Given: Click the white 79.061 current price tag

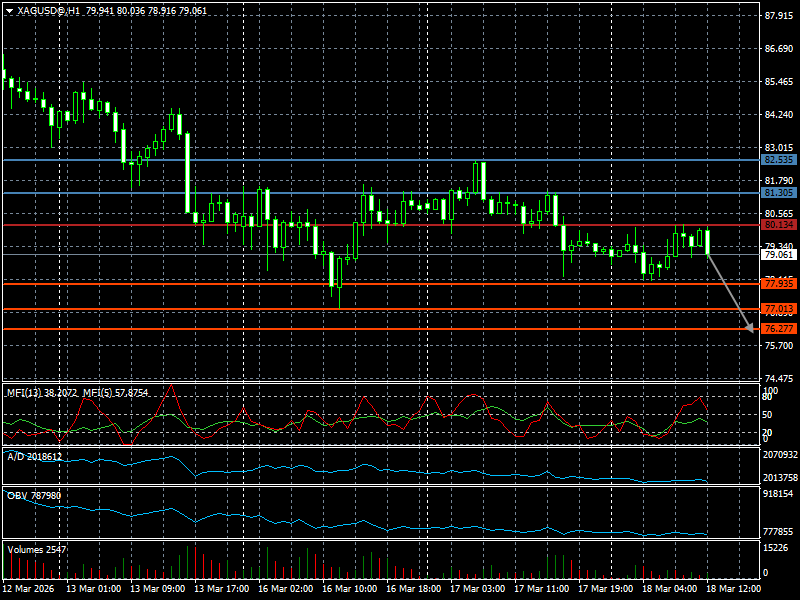Looking at the screenshot, I should point(778,254).
